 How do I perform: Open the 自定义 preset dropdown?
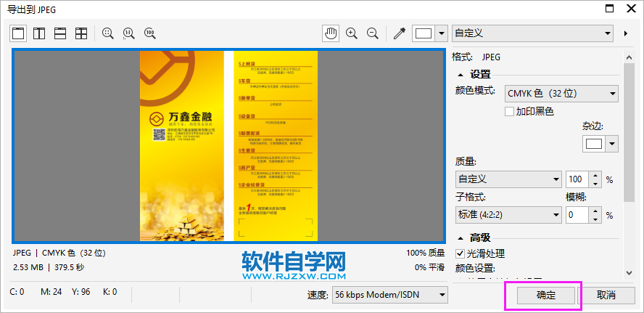tap(532, 33)
